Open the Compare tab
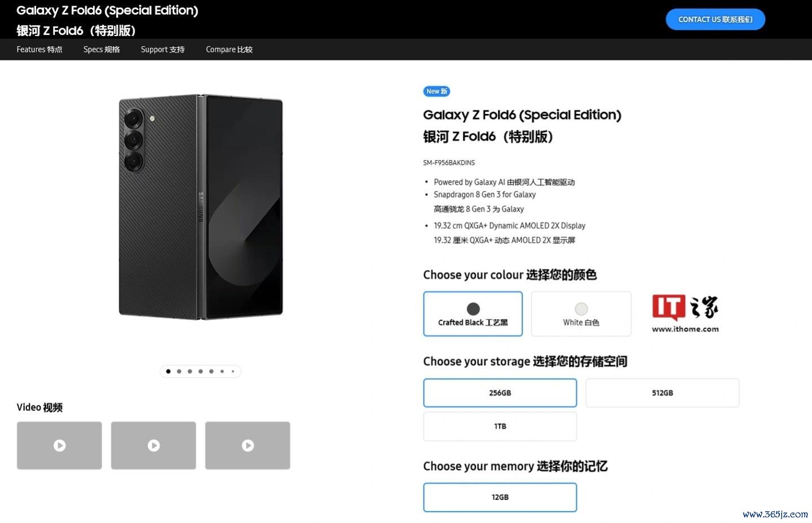This screenshot has height=523, width=812. pyautogui.click(x=229, y=50)
